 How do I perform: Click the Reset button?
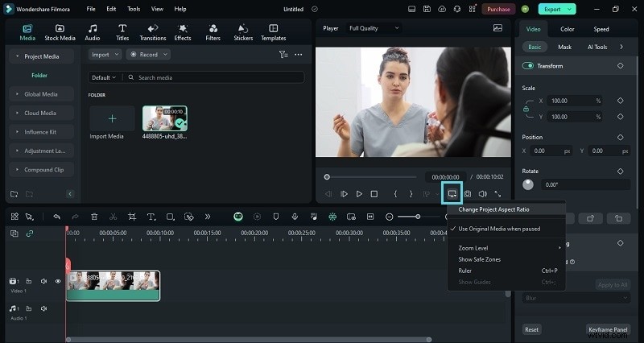click(x=531, y=329)
